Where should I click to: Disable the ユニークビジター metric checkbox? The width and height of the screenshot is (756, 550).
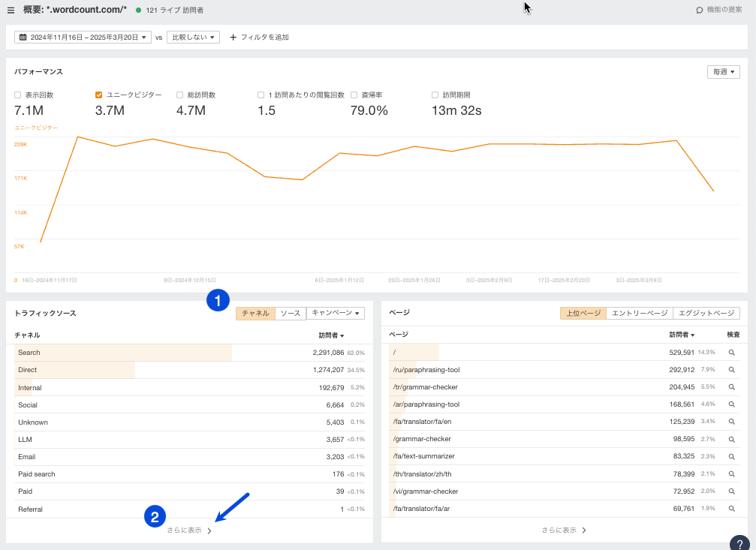point(98,95)
